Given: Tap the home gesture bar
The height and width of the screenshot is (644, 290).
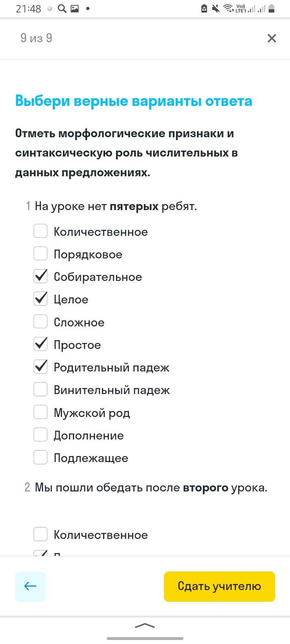Looking at the screenshot, I should (145, 638).
